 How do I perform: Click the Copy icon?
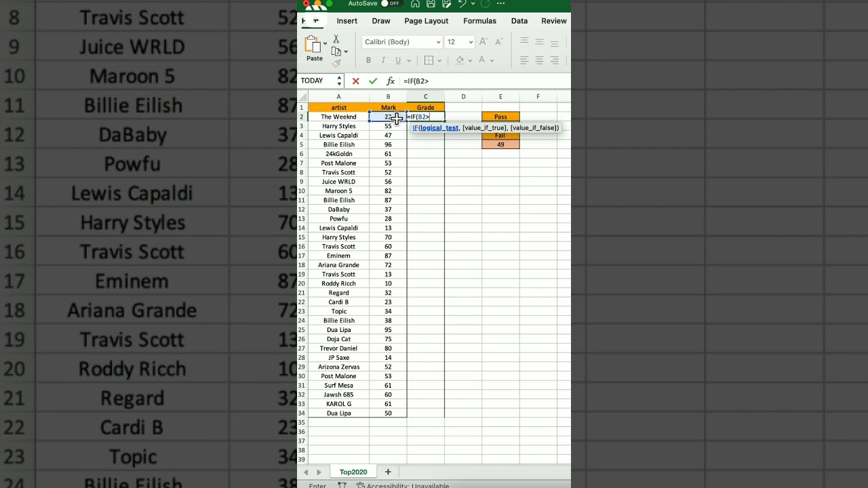336,52
